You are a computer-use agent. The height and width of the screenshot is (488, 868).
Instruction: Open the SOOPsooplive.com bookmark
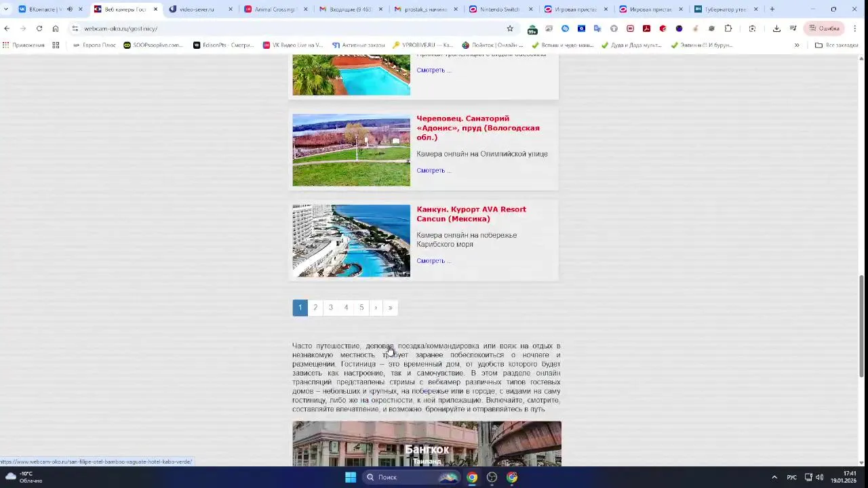[x=153, y=45]
